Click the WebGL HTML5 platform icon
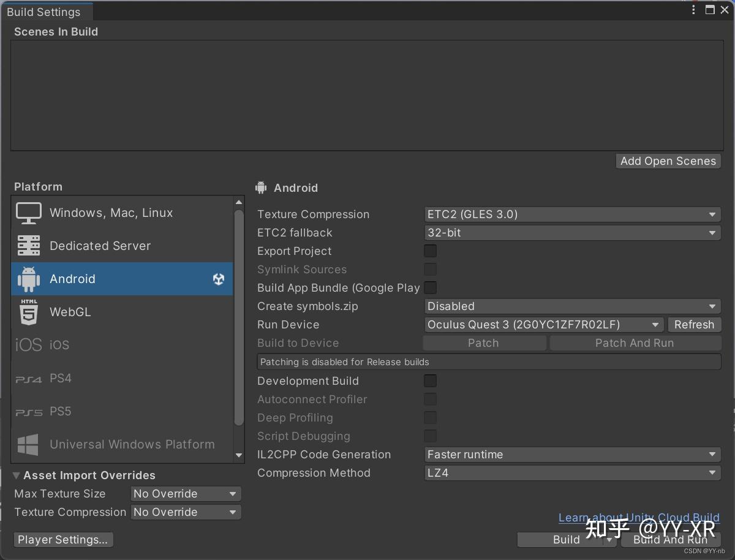Image resolution: width=735 pixels, height=560 pixels. [x=28, y=312]
